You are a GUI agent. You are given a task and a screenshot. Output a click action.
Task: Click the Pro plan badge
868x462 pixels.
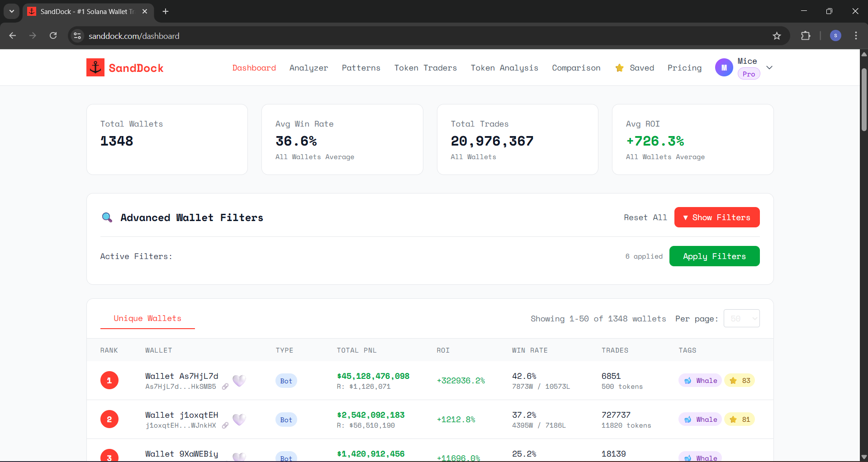[749, 74]
